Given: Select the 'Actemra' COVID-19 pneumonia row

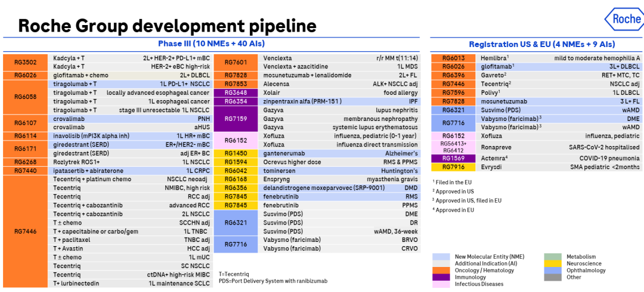Looking at the screenshot, I should point(559,158).
